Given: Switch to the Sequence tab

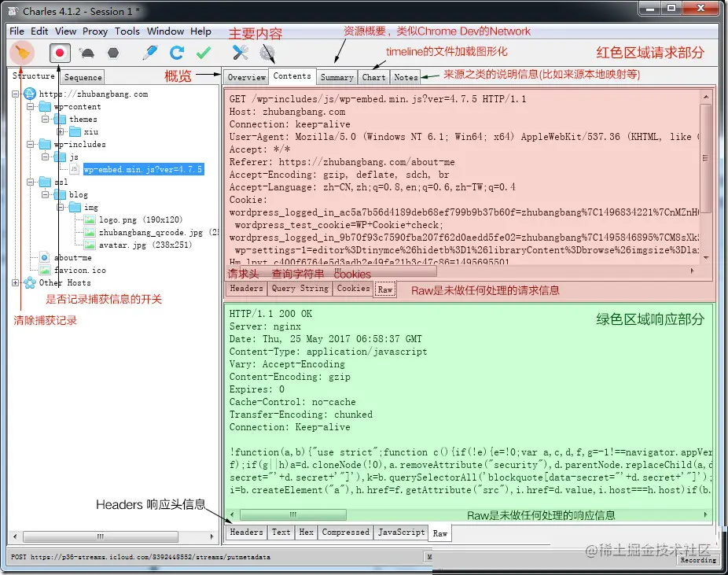Looking at the screenshot, I should click(x=83, y=77).
